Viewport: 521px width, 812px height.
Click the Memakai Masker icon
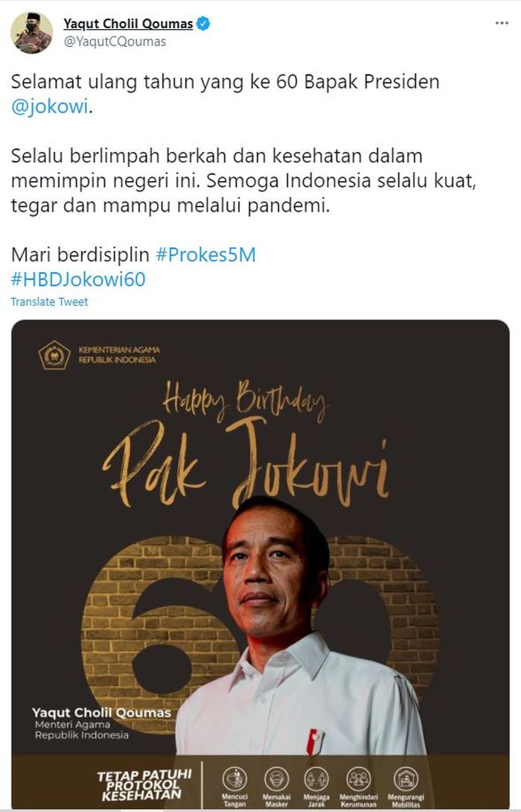(276, 779)
